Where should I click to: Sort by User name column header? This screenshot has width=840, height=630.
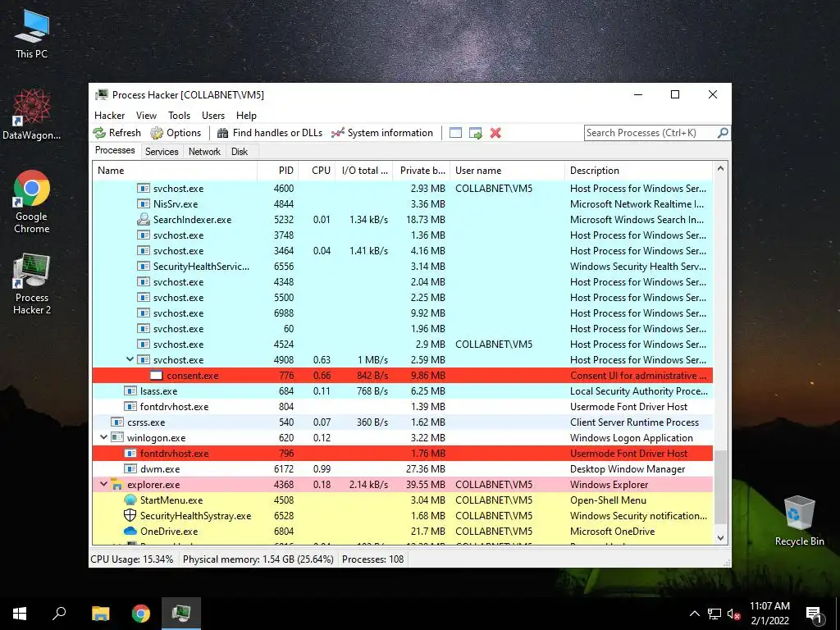pos(507,171)
